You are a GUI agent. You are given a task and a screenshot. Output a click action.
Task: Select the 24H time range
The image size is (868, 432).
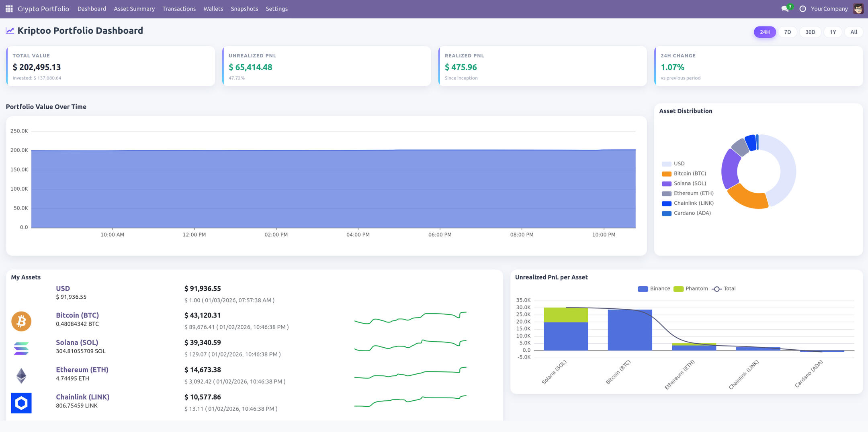[x=764, y=32]
